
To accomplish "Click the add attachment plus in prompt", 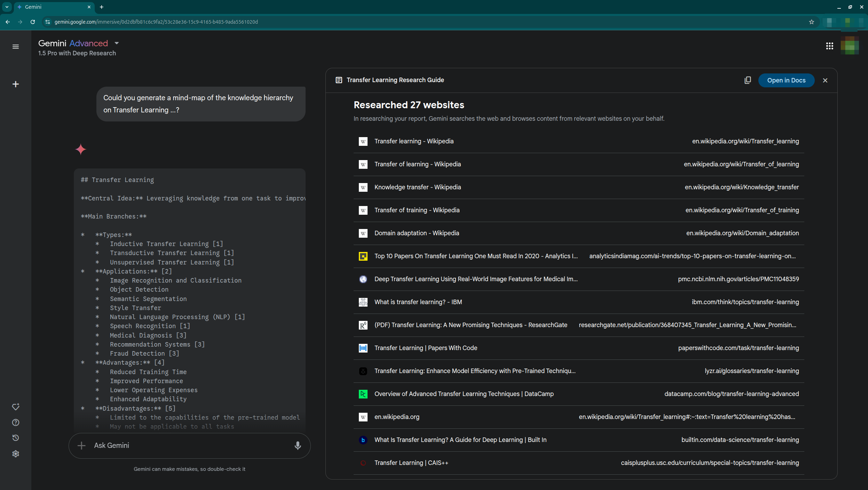I will 81,445.
